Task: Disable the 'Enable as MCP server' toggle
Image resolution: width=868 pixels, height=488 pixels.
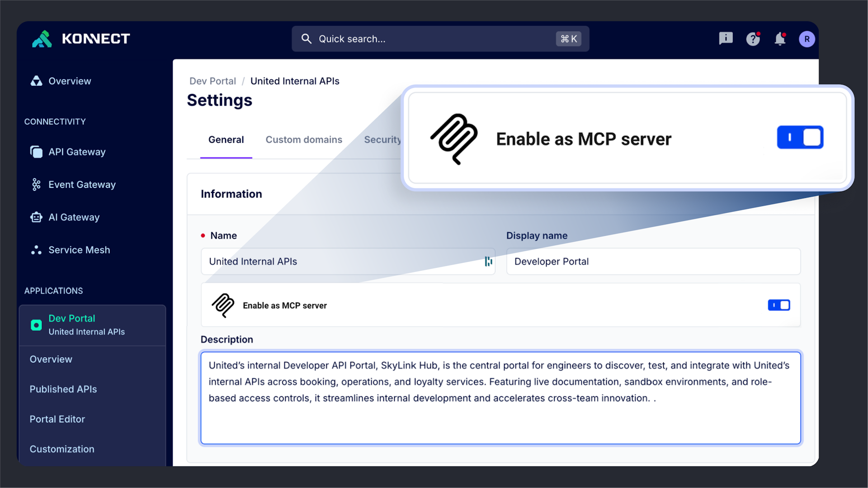Action: 779,305
